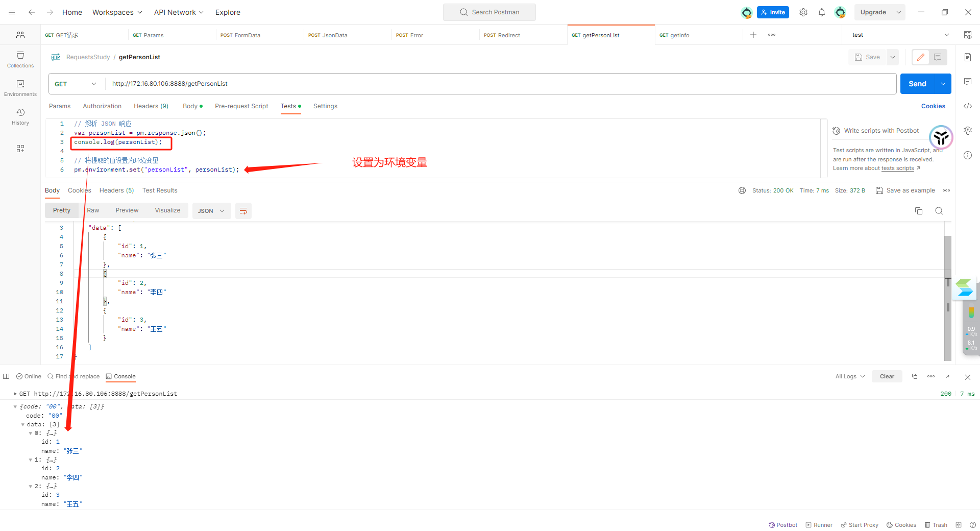980x531 pixels.
Task: Open the Collections sidebar
Action: coord(20,59)
